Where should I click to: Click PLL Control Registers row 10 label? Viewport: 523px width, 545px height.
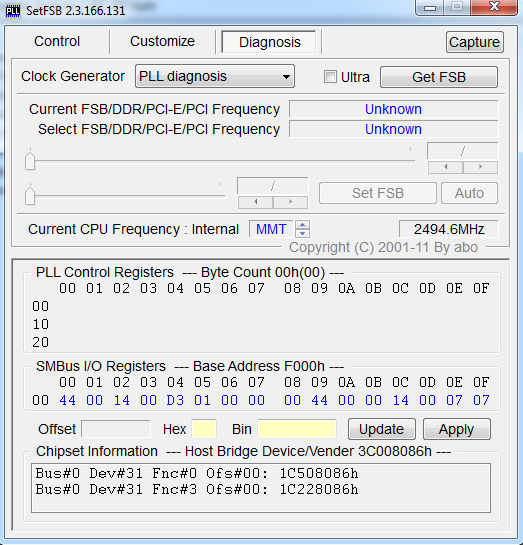pos(41,324)
